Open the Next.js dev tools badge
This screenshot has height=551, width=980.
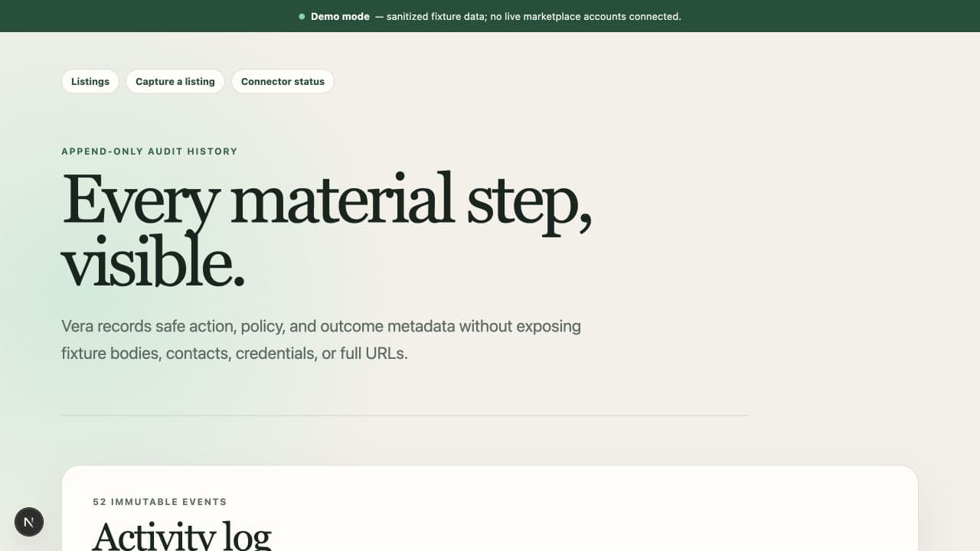click(x=29, y=522)
